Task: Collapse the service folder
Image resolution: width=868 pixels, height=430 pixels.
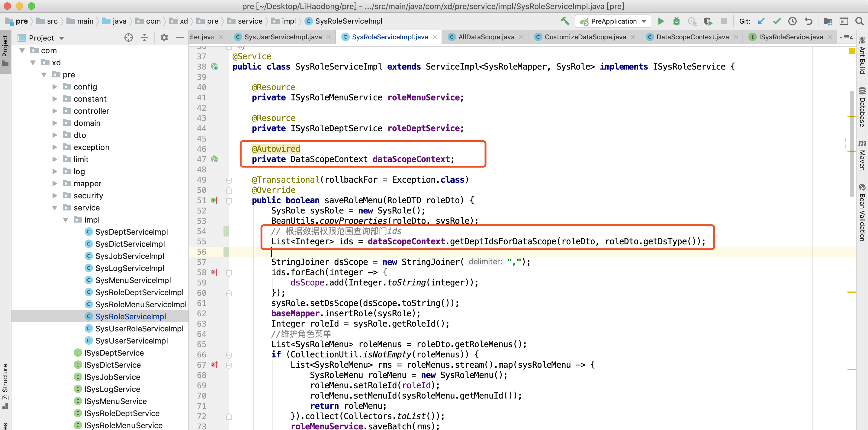Action: (55, 208)
